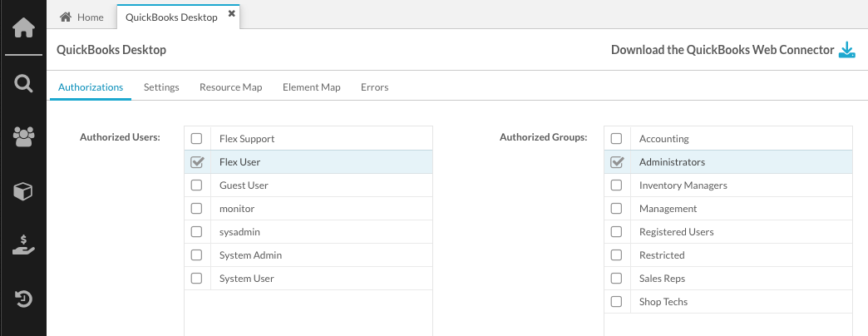The width and height of the screenshot is (868, 336).
Task: Check the Registered Users group checkbox
Action: click(x=616, y=231)
